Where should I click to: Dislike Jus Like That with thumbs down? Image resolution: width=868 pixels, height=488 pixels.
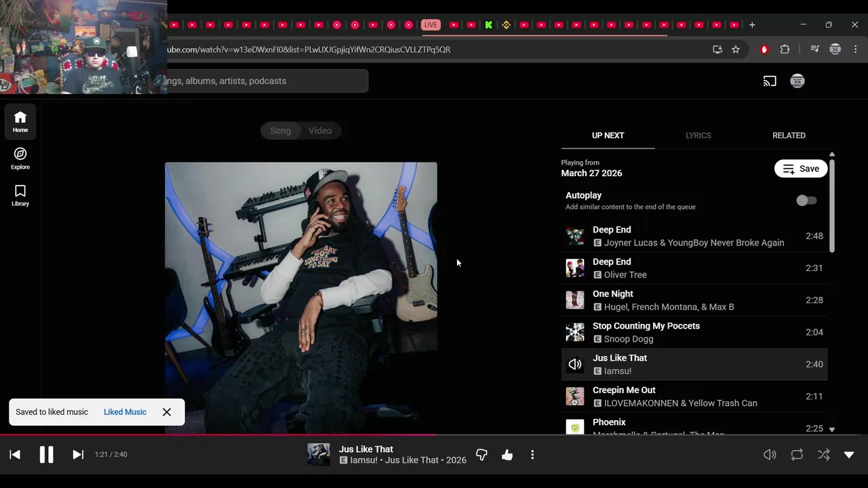tap(481, 455)
